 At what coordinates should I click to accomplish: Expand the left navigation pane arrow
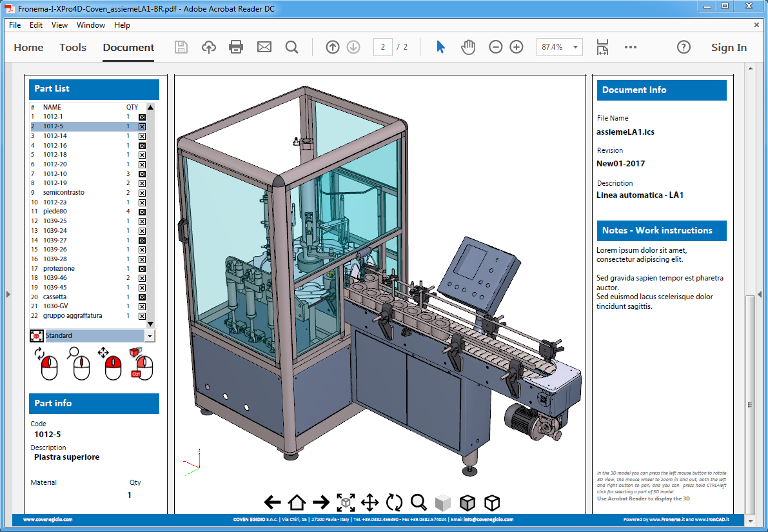point(8,294)
